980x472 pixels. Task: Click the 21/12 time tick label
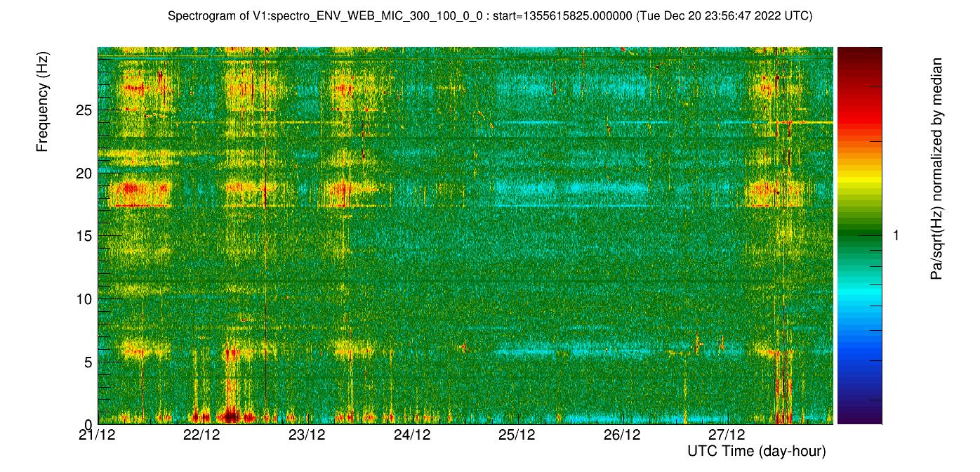[x=98, y=435]
